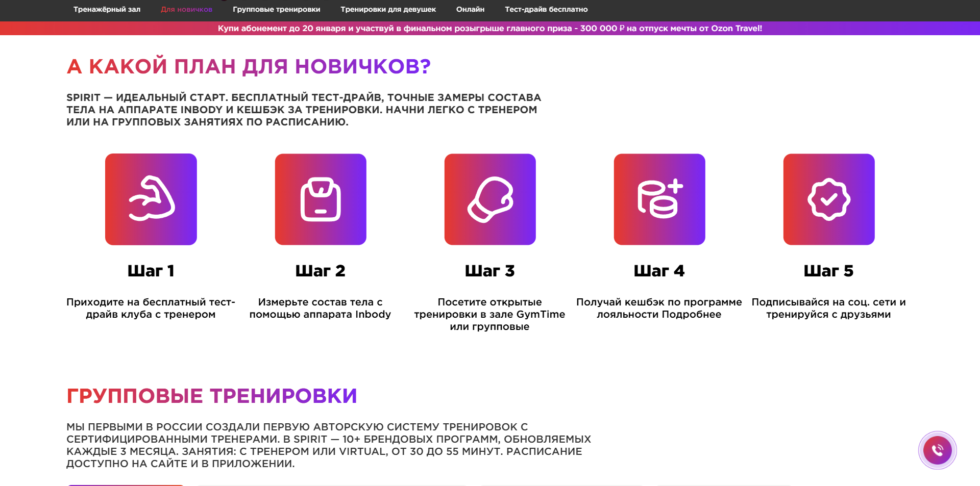Click the heading А КАКОЙ ПЛАН ДЛЯ НОВИЧКОВ?

coord(249,66)
